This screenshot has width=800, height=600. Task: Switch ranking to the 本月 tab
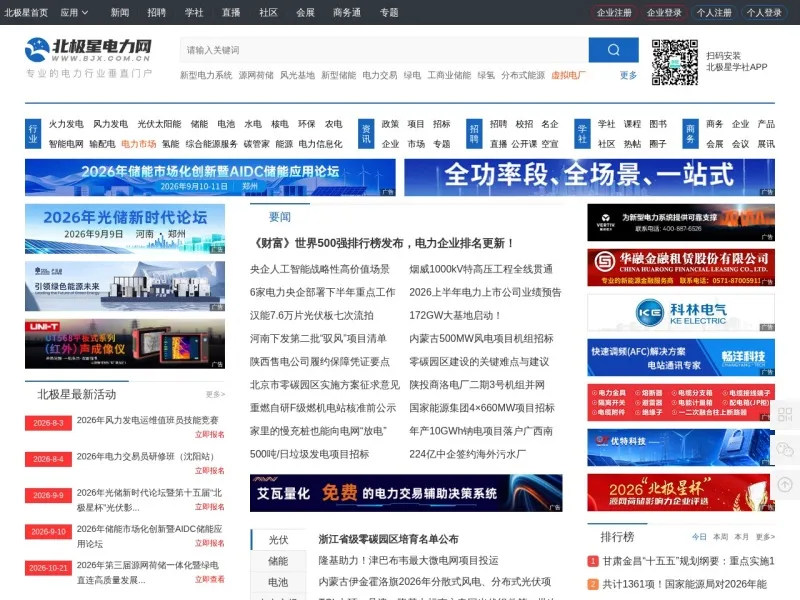(741, 537)
